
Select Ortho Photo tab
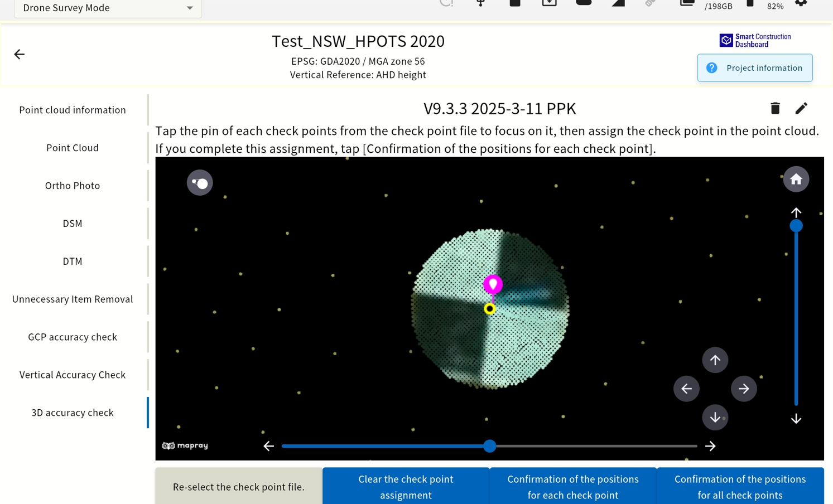tap(73, 186)
